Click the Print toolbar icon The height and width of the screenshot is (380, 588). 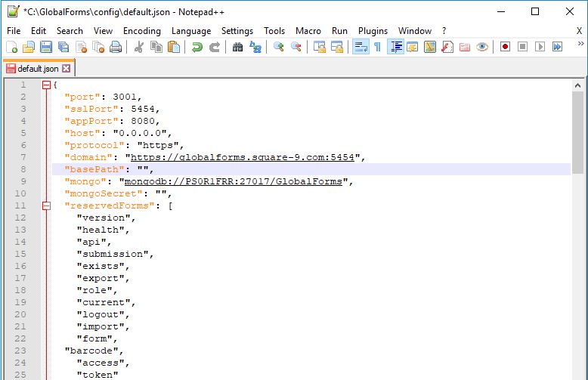tap(115, 47)
